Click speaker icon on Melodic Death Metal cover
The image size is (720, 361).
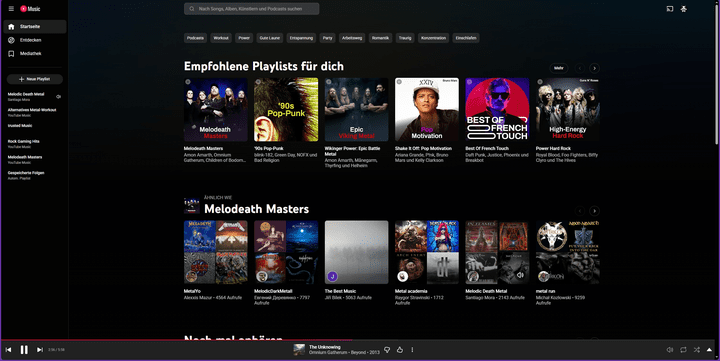point(519,275)
